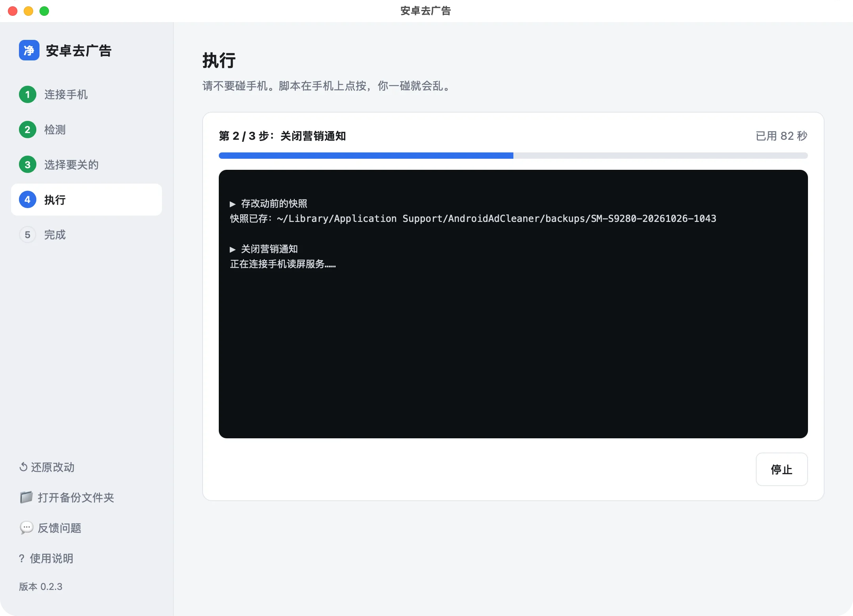This screenshot has height=616, width=853.
Task: Go to step 2 检测
Action: coord(86,130)
